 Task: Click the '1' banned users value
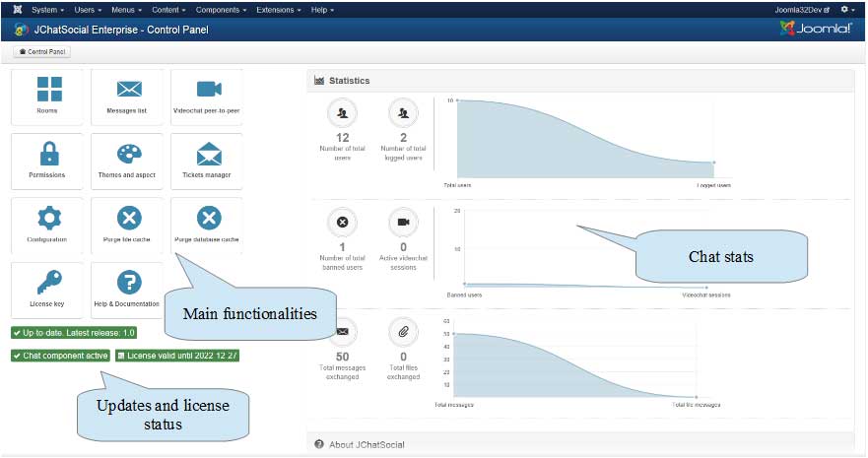[343, 246]
